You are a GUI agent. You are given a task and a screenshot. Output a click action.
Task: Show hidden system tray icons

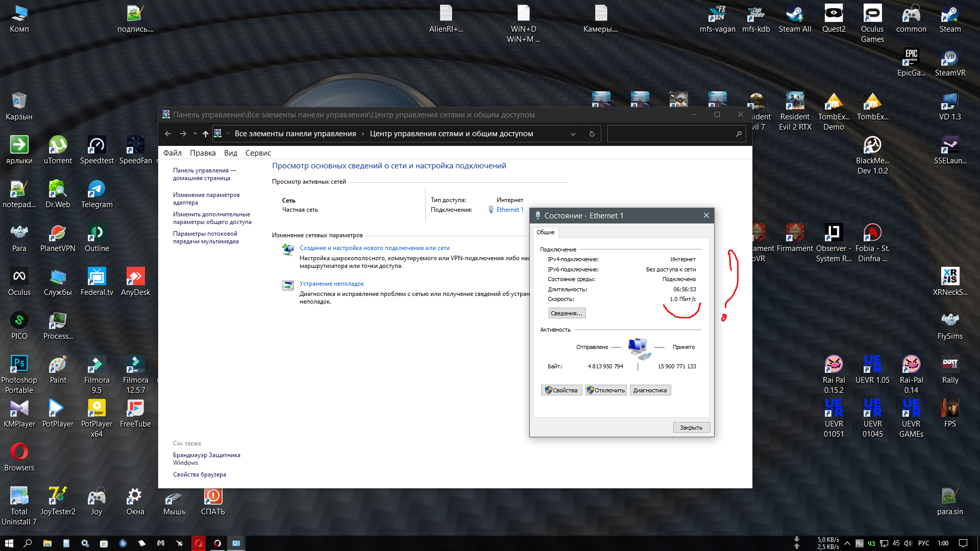(847, 543)
